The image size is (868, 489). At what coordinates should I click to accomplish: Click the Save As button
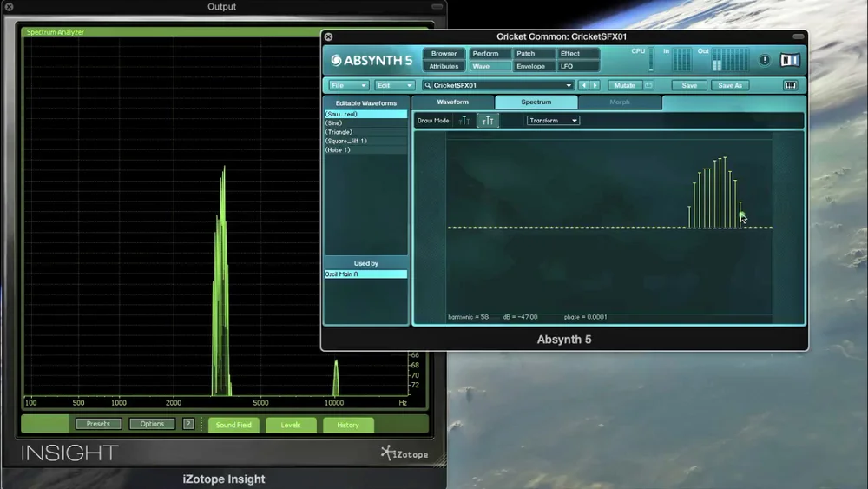tap(730, 85)
